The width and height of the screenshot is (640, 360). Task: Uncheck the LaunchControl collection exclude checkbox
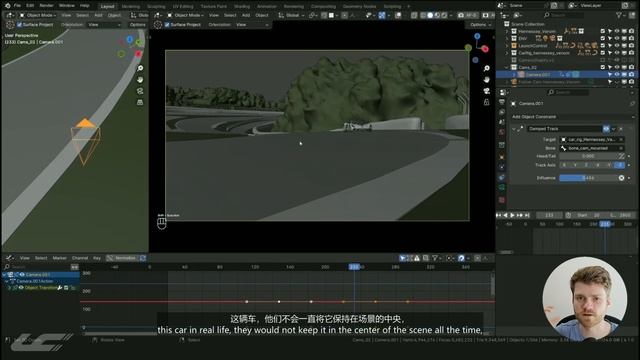[603, 46]
